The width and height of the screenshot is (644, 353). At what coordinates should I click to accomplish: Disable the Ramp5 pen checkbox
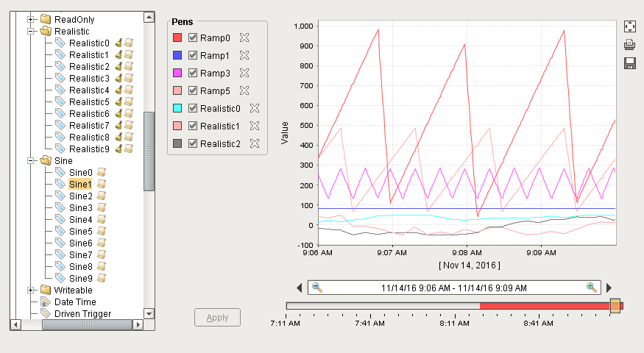tap(193, 90)
